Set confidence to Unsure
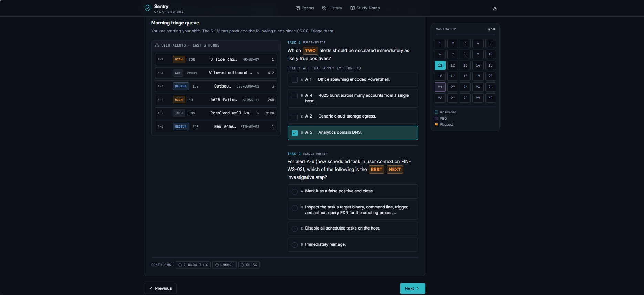This screenshot has width=644, height=295. click(x=225, y=265)
